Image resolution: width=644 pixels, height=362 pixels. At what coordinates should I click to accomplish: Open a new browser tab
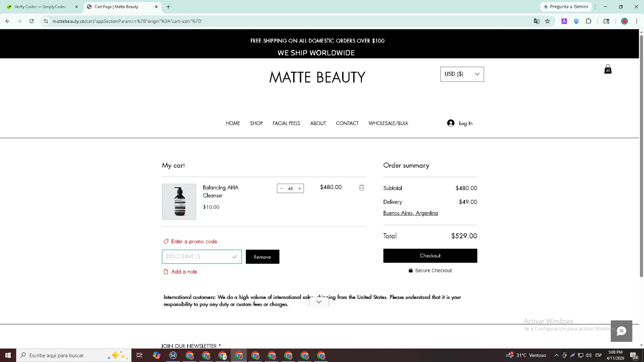click(168, 7)
